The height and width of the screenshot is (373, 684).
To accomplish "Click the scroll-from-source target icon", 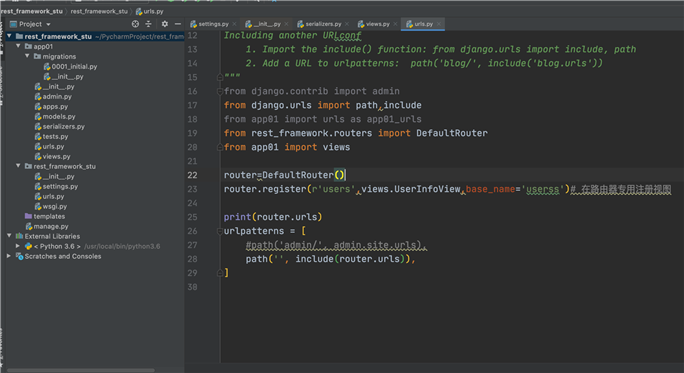I will (135, 24).
